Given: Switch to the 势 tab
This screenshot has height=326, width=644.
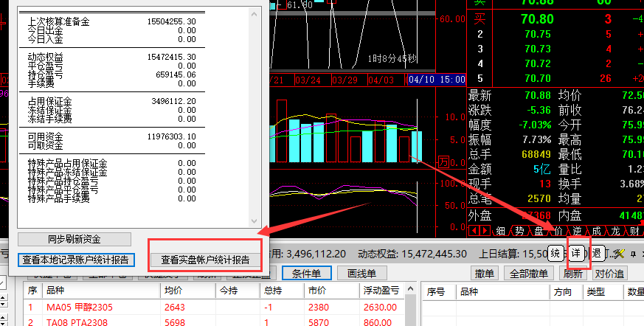Looking at the screenshot, I should [519, 231].
